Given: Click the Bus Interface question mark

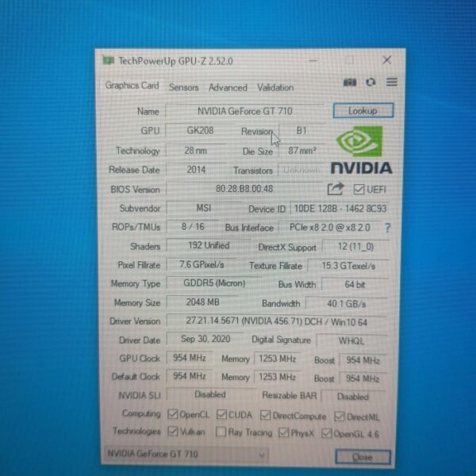Looking at the screenshot, I should pyautogui.click(x=387, y=228).
